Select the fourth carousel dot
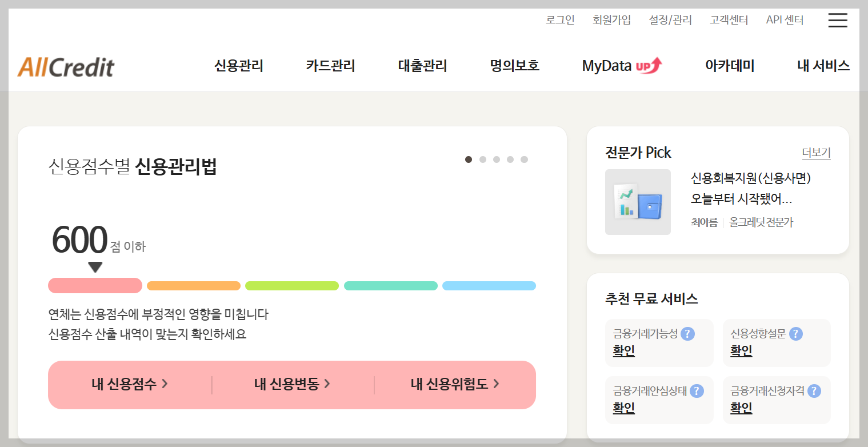Image resolution: width=868 pixels, height=447 pixels. 510,159
